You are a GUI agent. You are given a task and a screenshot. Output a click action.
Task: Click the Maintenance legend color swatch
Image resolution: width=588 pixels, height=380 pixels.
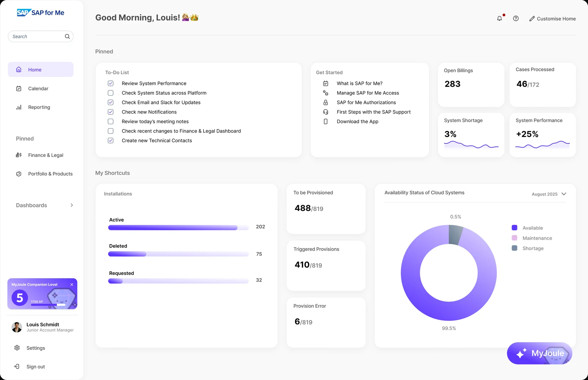point(514,238)
